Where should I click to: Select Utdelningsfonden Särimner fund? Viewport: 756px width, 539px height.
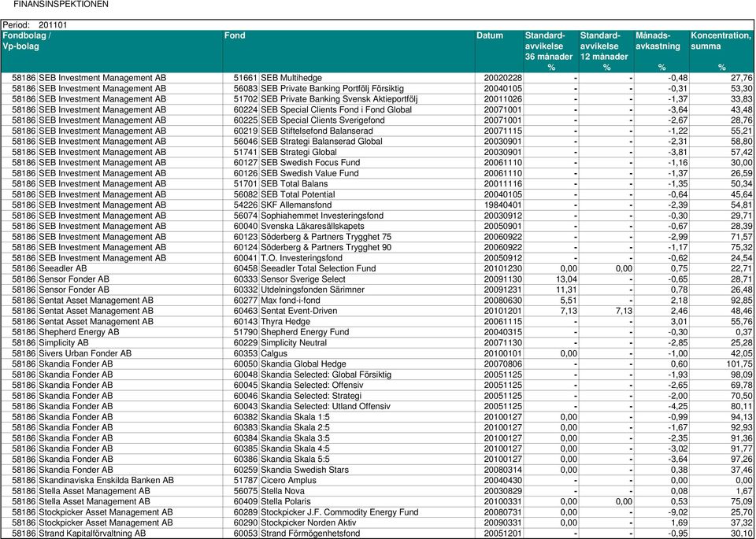click(x=313, y=290)
